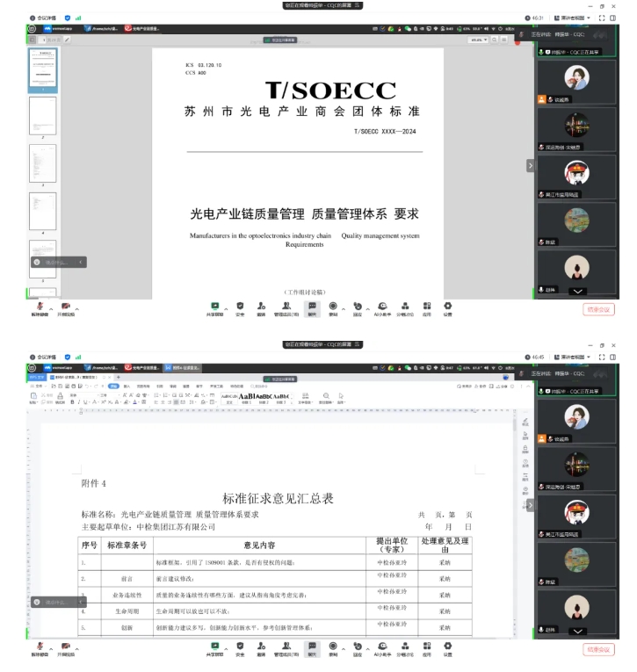This screenshot has height=672, width=637.
Task: Add new document tab plus in WPS
Action: 119,377
